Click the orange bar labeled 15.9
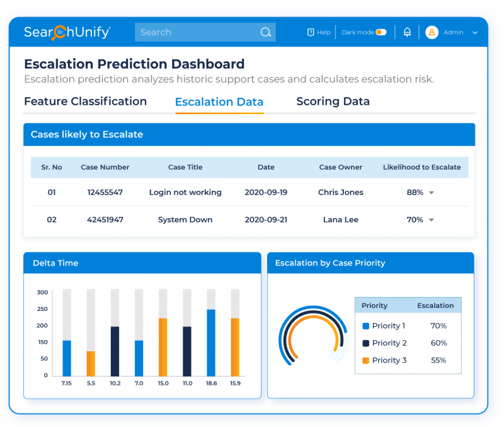 click(235, 347)
